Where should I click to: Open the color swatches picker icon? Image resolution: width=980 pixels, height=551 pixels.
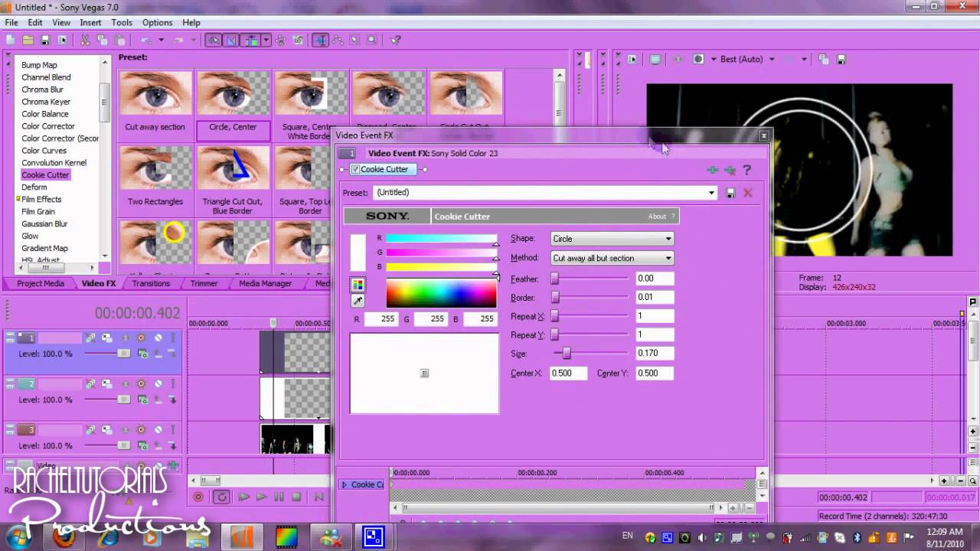pyautogui.click(x=358, y=285)
